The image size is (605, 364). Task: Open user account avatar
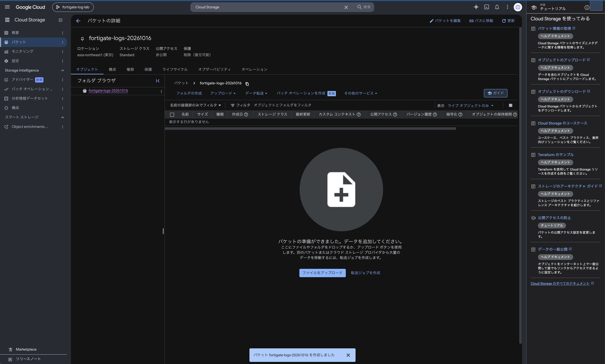tap(518, 7)
